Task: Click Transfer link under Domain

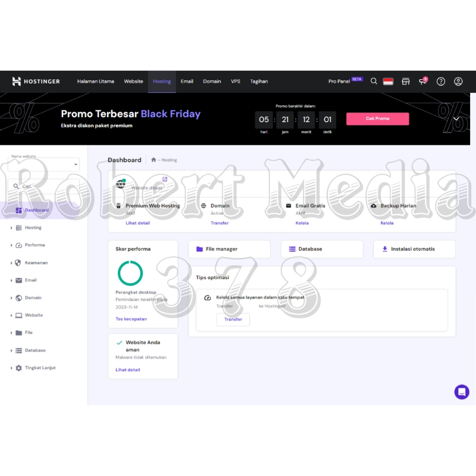Action: coord(220,223)
